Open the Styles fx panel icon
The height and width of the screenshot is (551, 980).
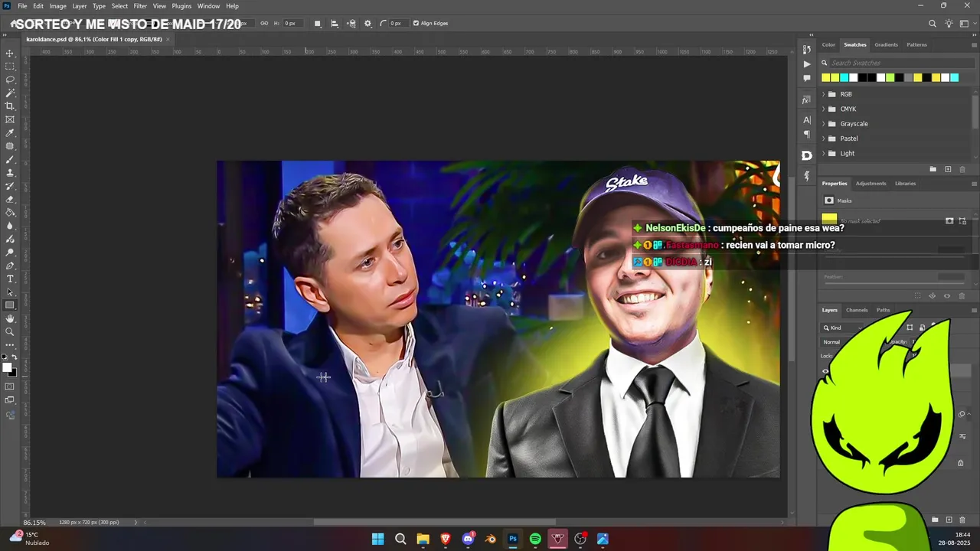806,99
